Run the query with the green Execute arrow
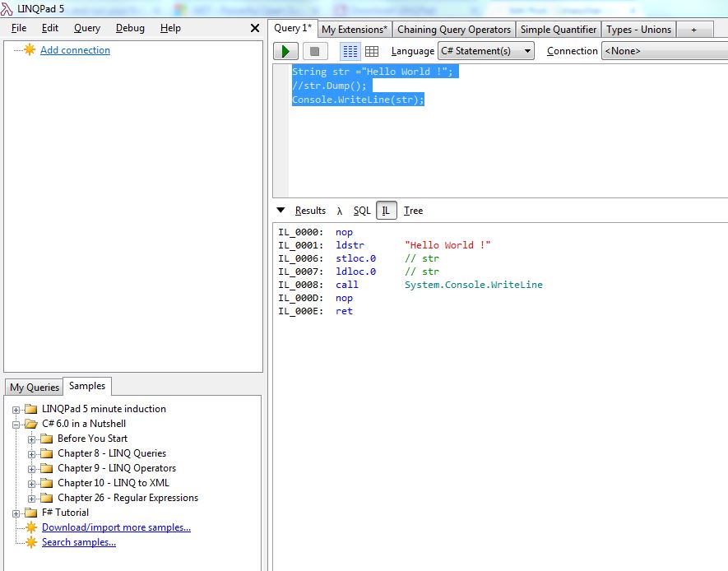This screenshot has height=571, width=728. (x=285, y=50)
